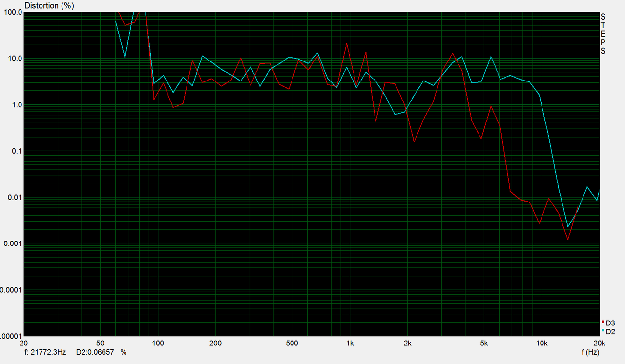The height and width of the screenshot is (364, 625).
Task: Click the 100.0 distortion axis label
Action: pos(12,12)
